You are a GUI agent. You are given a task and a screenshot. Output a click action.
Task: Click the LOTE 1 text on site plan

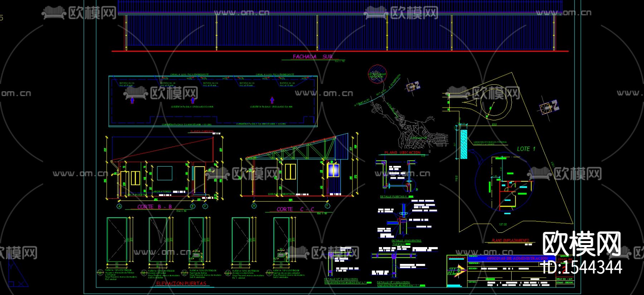[x=526, y=149]
